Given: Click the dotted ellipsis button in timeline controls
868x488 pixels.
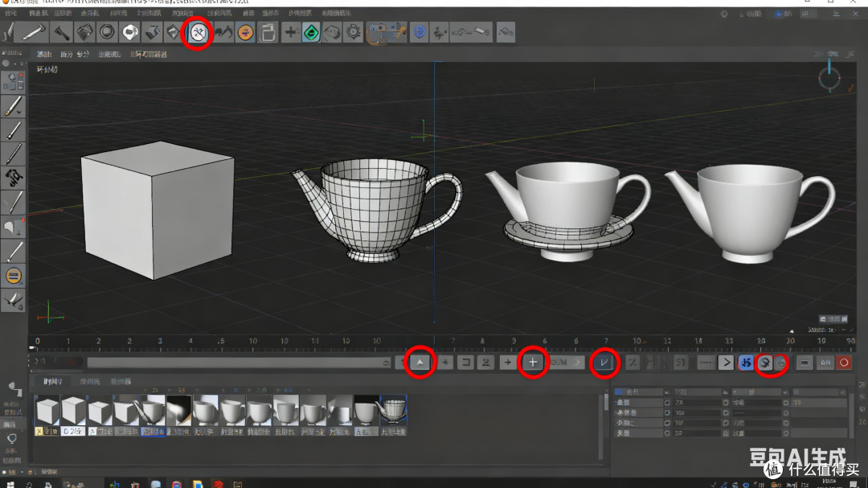Looking at the screenshot, I should pos(706,363).
